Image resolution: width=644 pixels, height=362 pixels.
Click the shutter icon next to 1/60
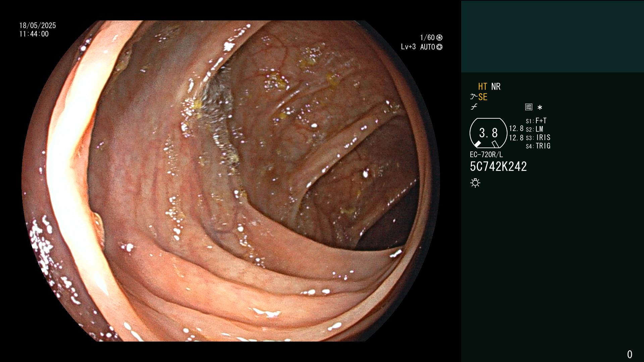[439, 38]
